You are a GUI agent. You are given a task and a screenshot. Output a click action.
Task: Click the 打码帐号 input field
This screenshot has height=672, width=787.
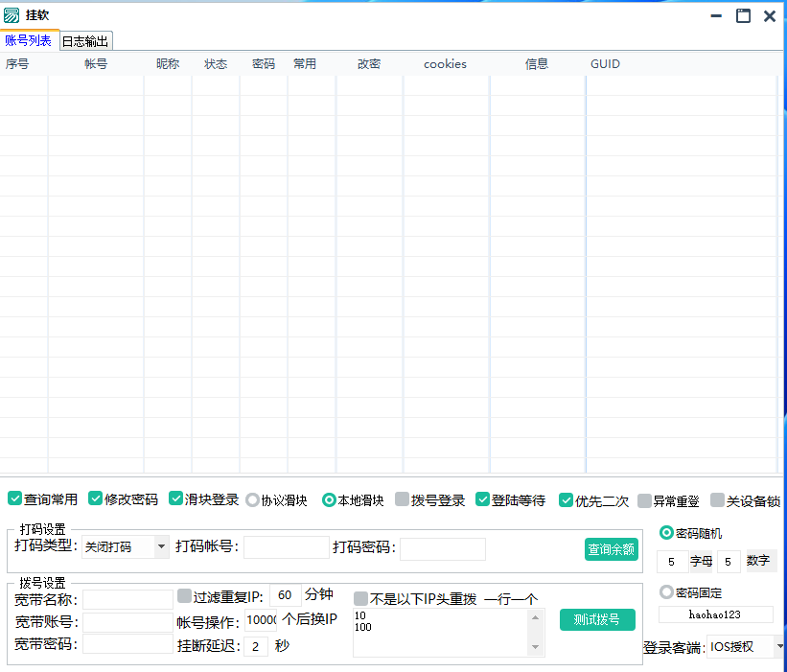pos(286,547)
